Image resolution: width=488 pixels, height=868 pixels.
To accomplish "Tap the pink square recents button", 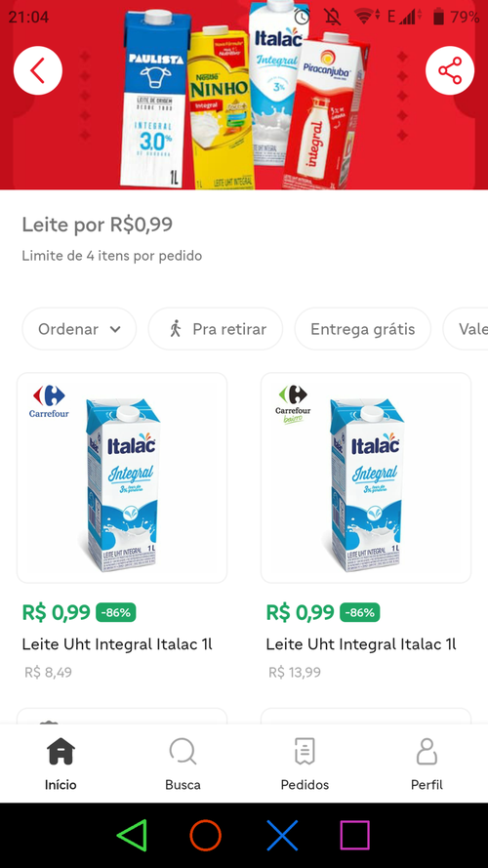I will click(354, 835).
